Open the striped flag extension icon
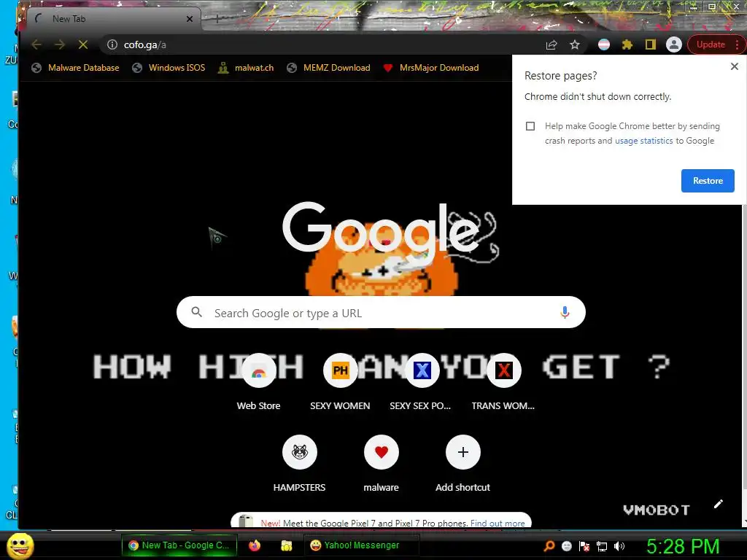 pyautogui.click(x=603, y=44)
